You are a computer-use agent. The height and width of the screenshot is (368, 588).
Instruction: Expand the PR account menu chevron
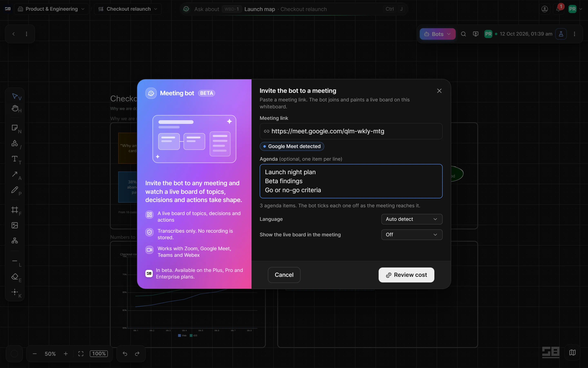[581, 9]
